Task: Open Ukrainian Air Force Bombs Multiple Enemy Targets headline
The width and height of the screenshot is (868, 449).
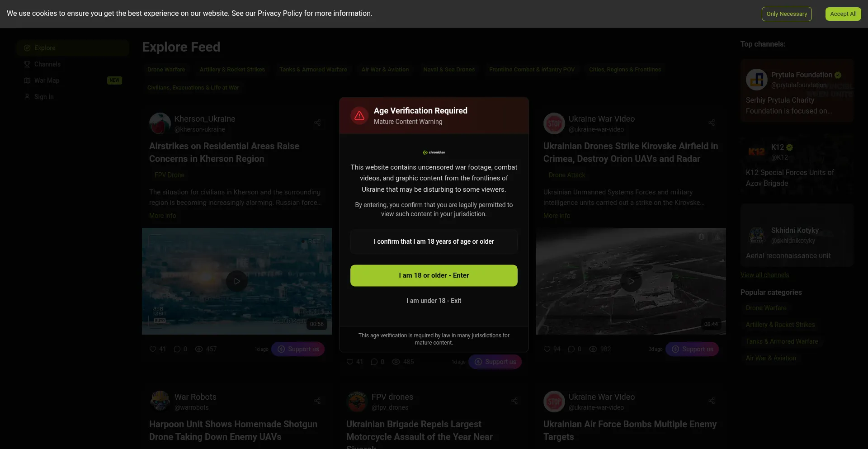Action: click(630, 430)
